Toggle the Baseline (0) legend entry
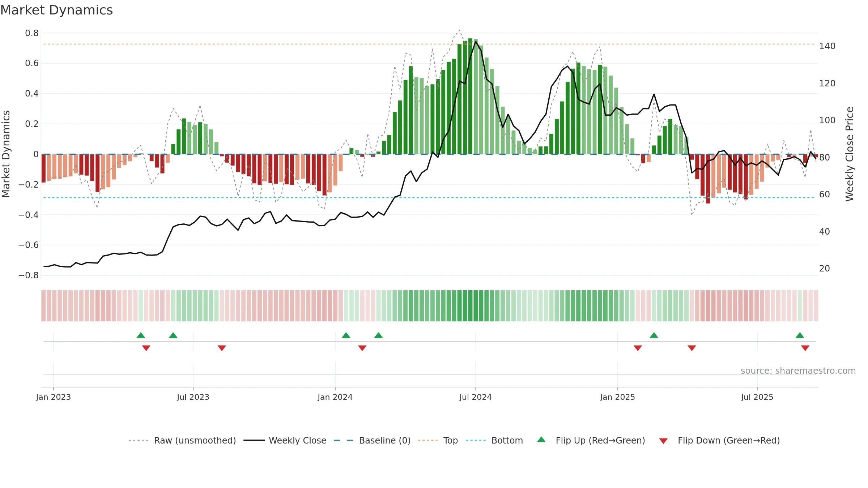 tap(372, 440)
